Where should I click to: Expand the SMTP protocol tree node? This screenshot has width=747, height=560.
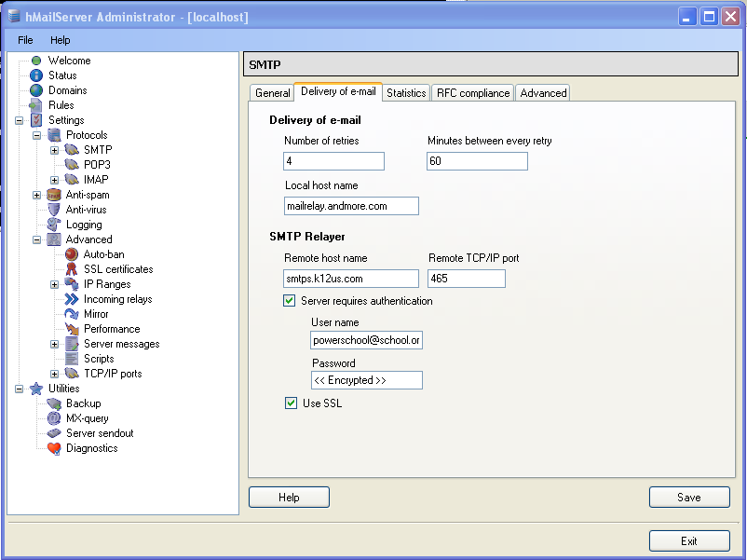[x=55, y=150]
